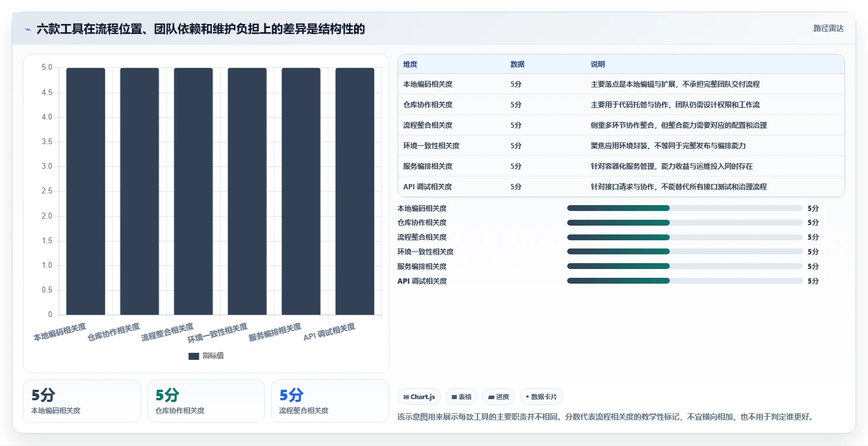Click the 本地编码相关度 x-axis label under the chart

click(60, 332)
